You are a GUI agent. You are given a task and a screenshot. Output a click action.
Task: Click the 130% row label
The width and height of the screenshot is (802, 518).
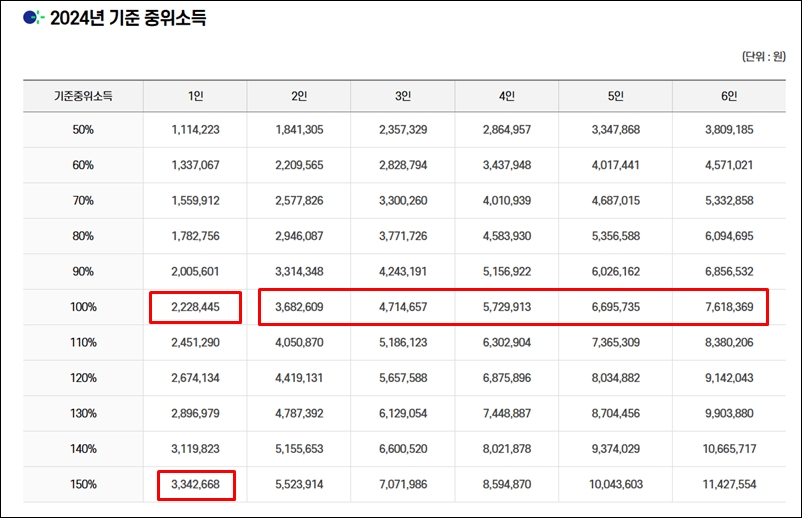tap(83, 413)
